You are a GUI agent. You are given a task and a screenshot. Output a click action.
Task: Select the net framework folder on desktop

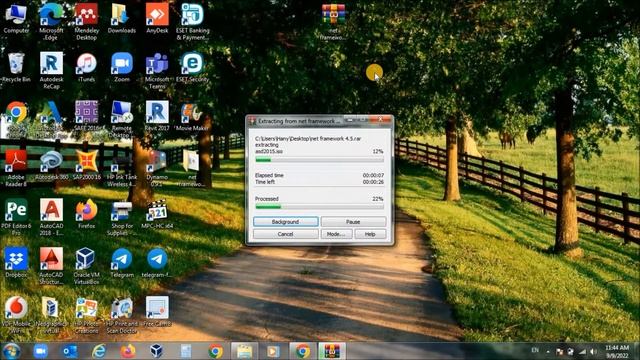point(191,168)
